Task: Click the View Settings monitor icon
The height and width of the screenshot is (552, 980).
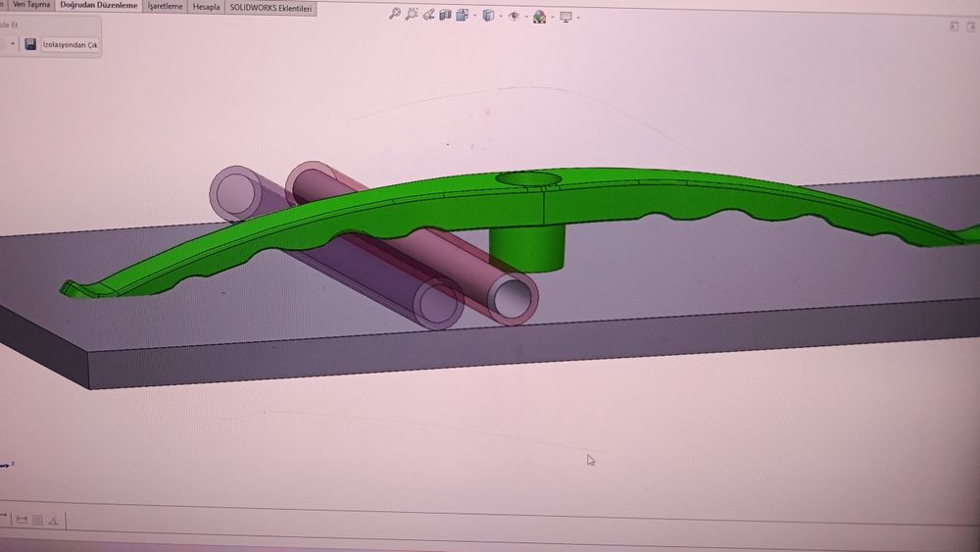Action: point(565,17)
